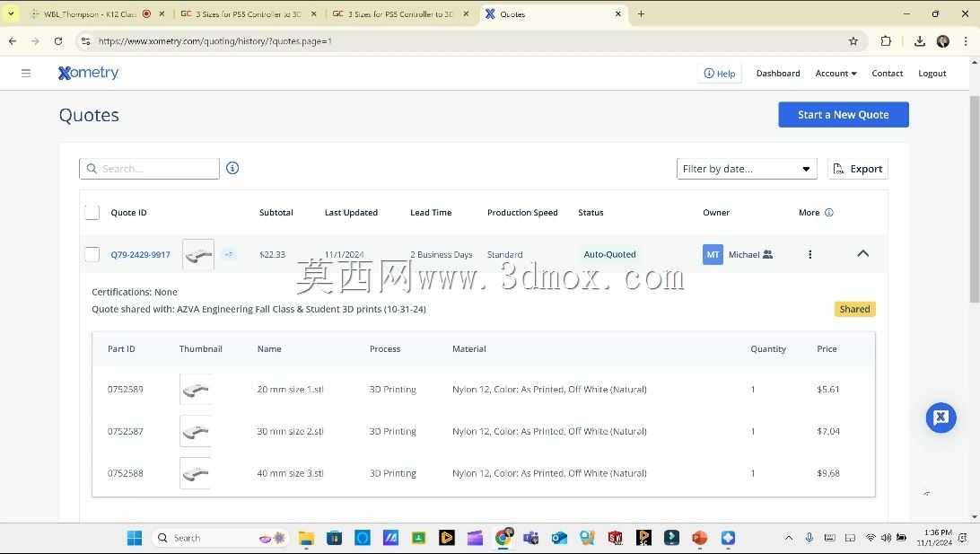Click price $5.61
The image size is (980, 554).
pos(827,389)
